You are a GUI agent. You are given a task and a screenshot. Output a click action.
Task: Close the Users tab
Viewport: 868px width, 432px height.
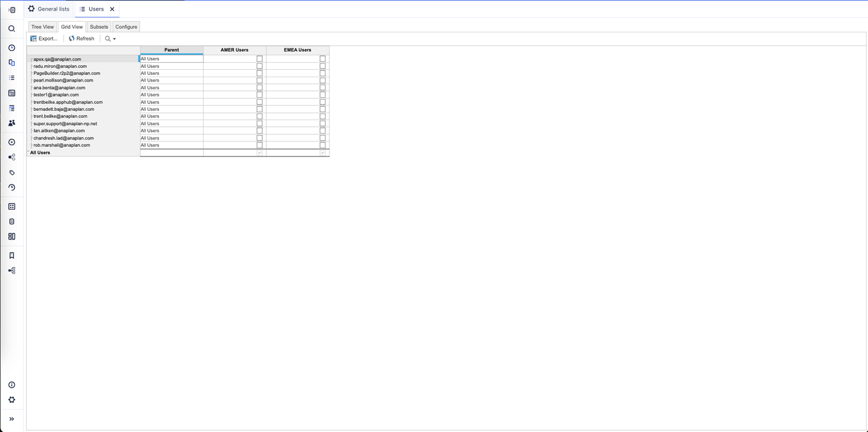[x=112, y=9]
